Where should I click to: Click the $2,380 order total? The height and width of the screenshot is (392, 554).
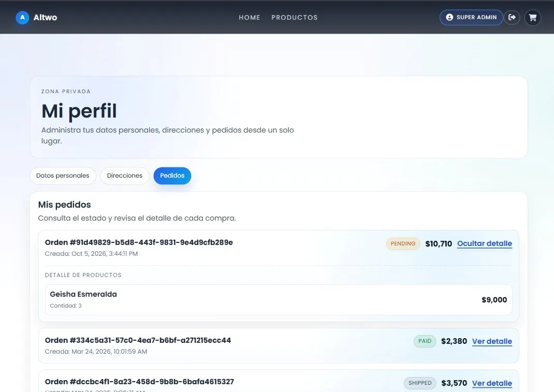coord(454,341)
